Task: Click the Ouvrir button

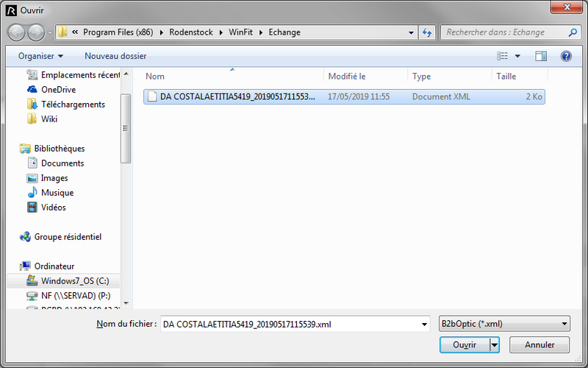Action: tap(465, 344)
